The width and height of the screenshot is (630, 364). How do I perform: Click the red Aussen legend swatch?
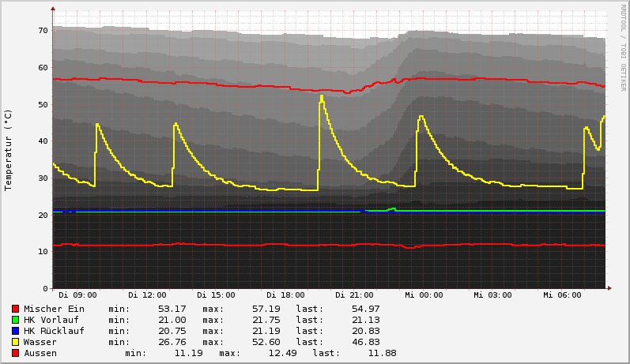point(15,353)
